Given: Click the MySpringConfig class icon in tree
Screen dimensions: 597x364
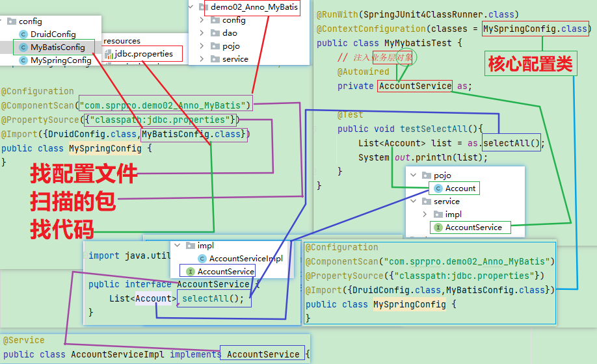Looking at the screenshot, I should tap(23, 60).
